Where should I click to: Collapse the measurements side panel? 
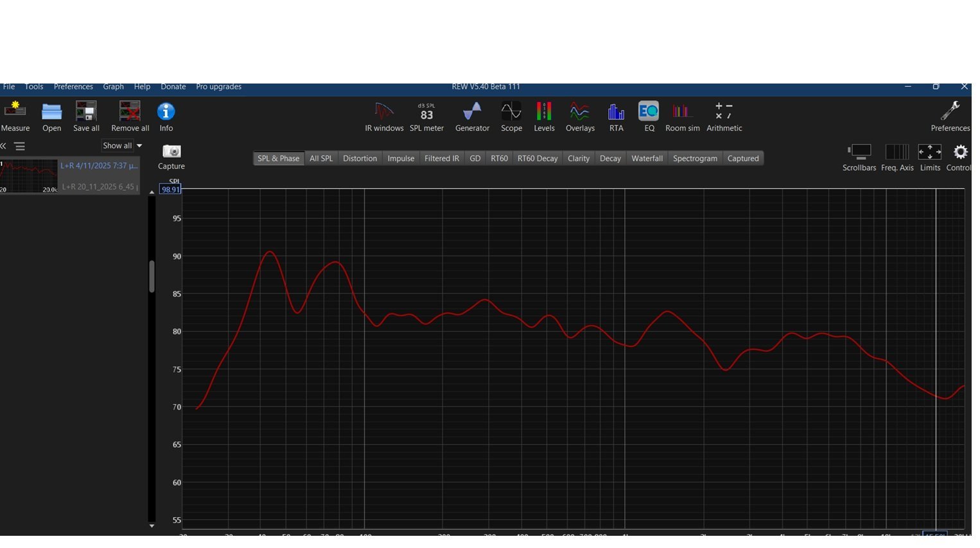coord(4,146)
